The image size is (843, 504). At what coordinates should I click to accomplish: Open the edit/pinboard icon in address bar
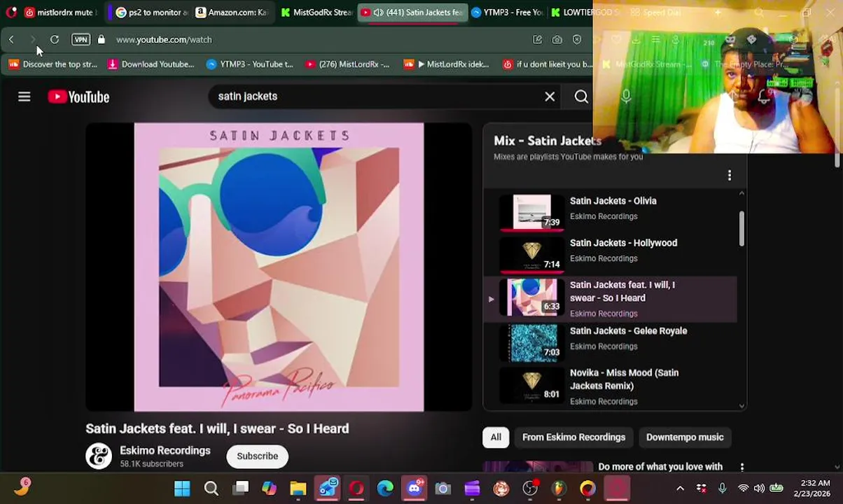538,40
